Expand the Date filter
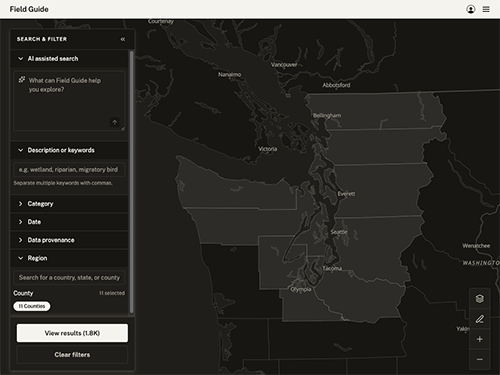 [x=69, y=222]
